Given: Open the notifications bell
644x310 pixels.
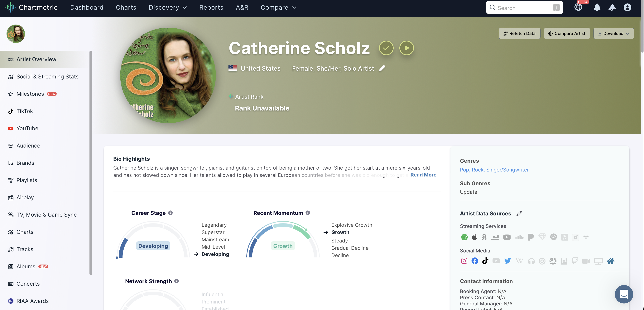Looking at the screenshot, I should click(x=597, y=7).
